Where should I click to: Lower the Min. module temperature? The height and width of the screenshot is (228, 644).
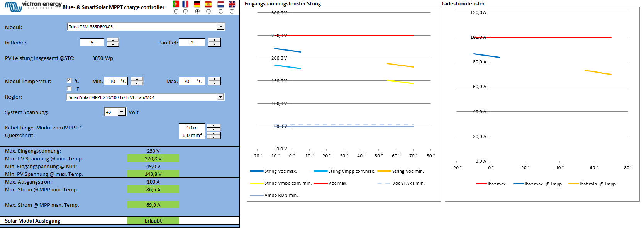coord(137,83)
